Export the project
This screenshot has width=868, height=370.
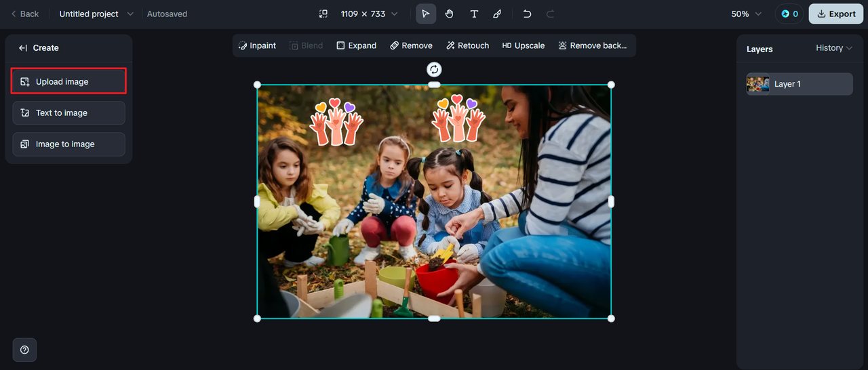pos(836,14)
